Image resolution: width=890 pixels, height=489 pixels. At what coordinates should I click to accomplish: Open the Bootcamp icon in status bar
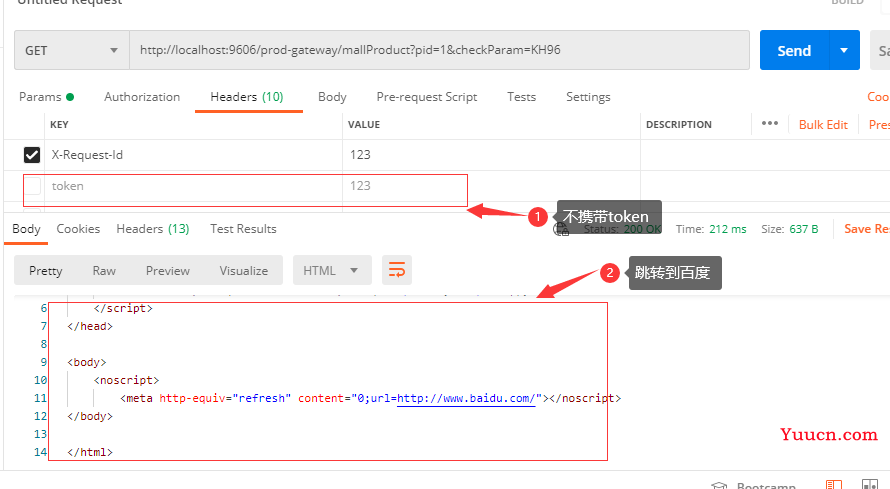pos(719,485)
